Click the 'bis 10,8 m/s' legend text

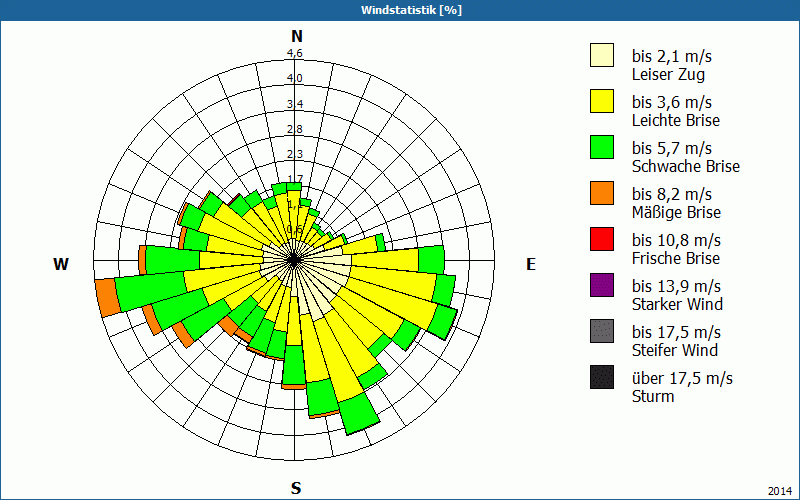click(676, 240)
